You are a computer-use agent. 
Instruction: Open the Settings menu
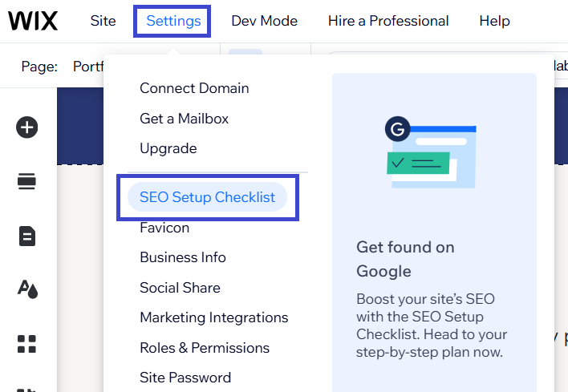pos(173,21)
